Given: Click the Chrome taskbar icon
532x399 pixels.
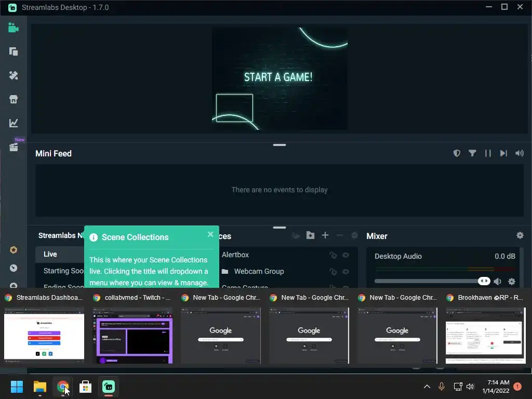Looking at the screenshot, I should [x=62, y=387].
